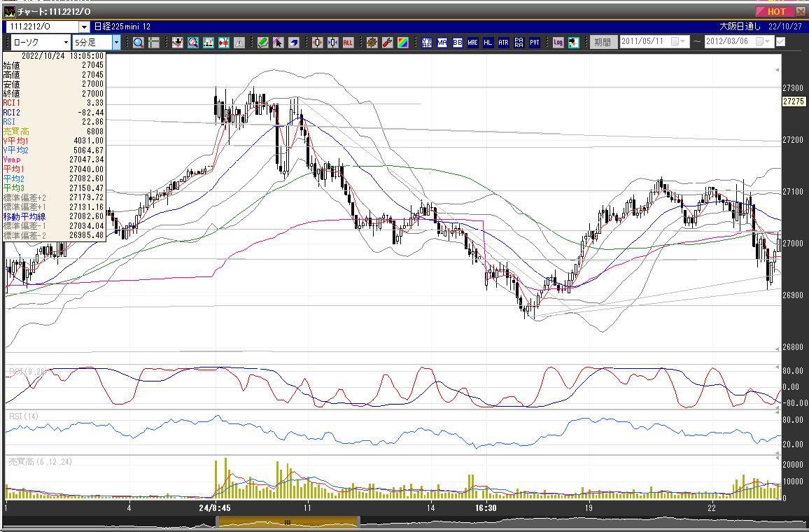Click the 売買高(6,12,24) volume panel title
This screenshot has height=532, width=809.
41,462
